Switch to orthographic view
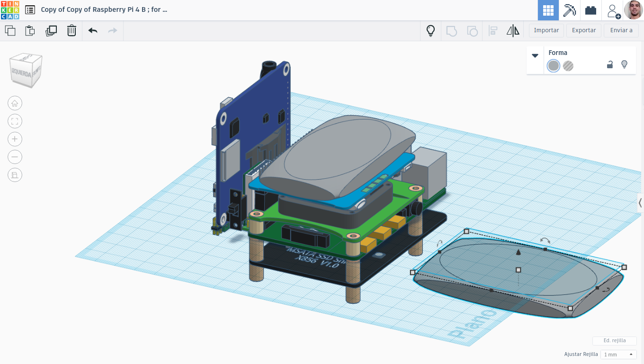644x364 pixels. [x=15, y=175]
